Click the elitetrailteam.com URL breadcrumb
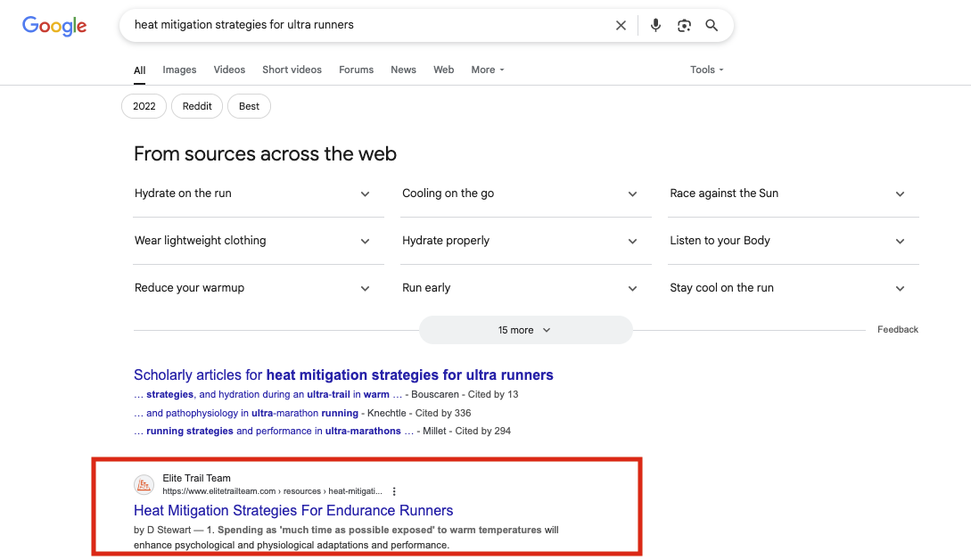The image size is (971, 560). 273,491
